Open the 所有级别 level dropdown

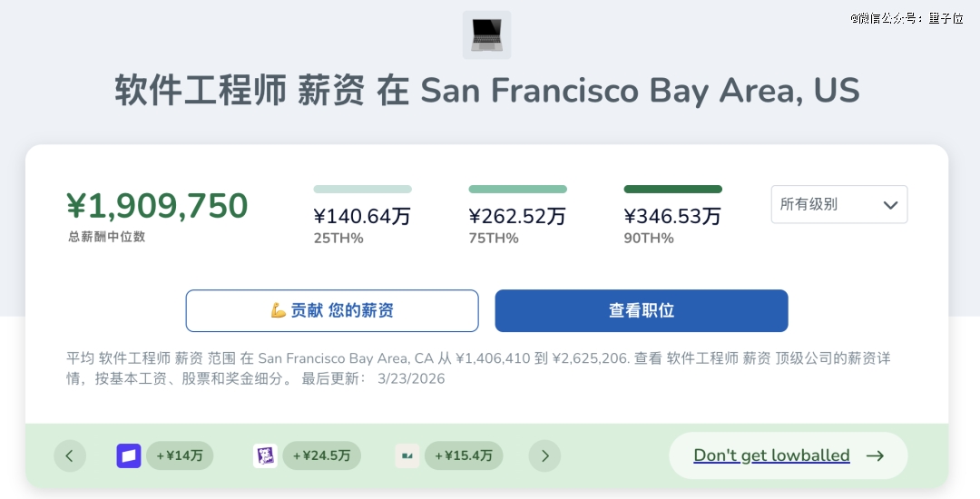click(838, 204)
